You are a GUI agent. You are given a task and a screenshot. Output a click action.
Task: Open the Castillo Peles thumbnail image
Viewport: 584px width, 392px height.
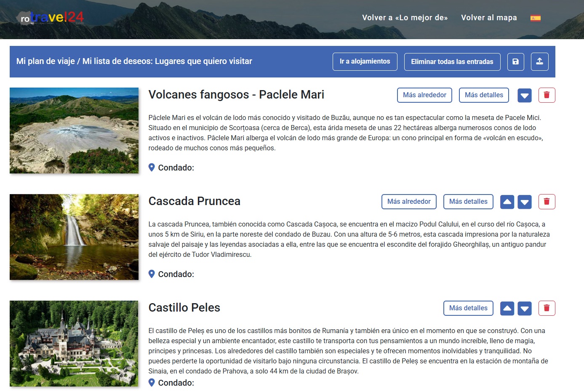tap(74, 343)
